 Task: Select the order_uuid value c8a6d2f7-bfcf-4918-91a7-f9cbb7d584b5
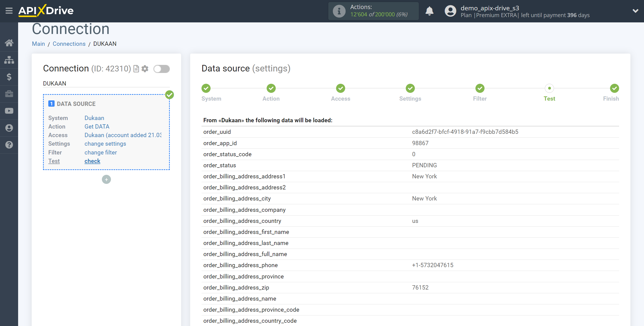click(465, 132)
